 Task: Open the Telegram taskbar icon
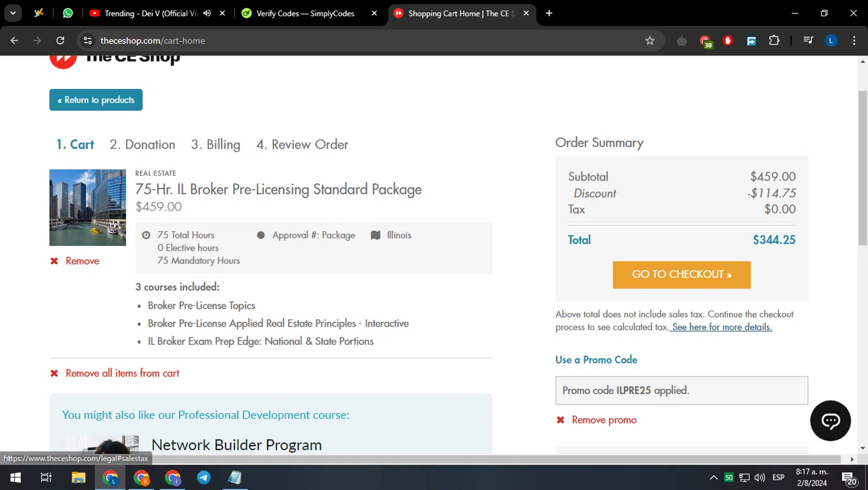click(204, 477)
